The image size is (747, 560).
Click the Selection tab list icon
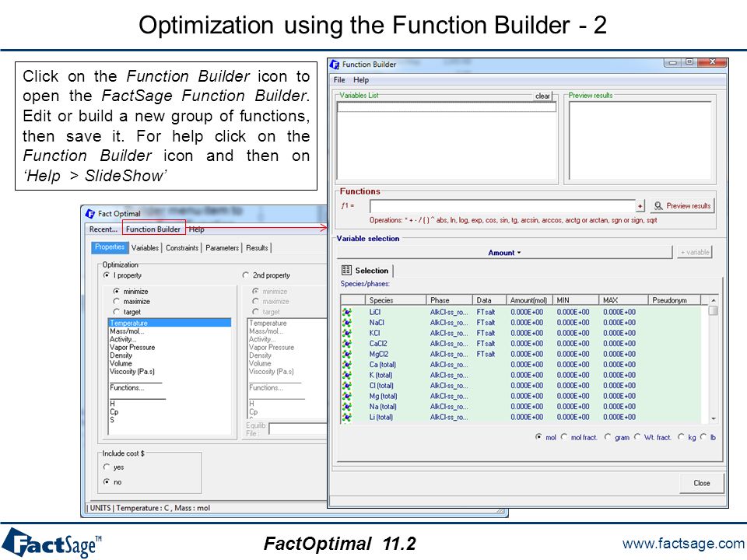tap(346, 271)
